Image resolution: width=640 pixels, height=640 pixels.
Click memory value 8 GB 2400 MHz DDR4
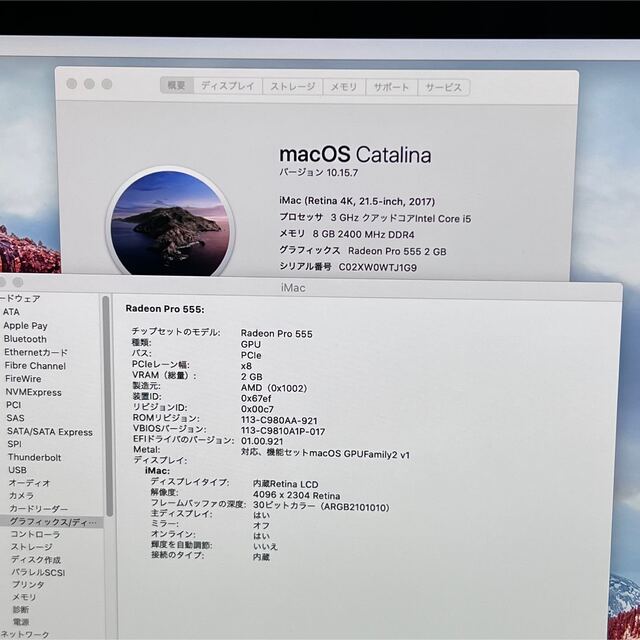point(363,234)
